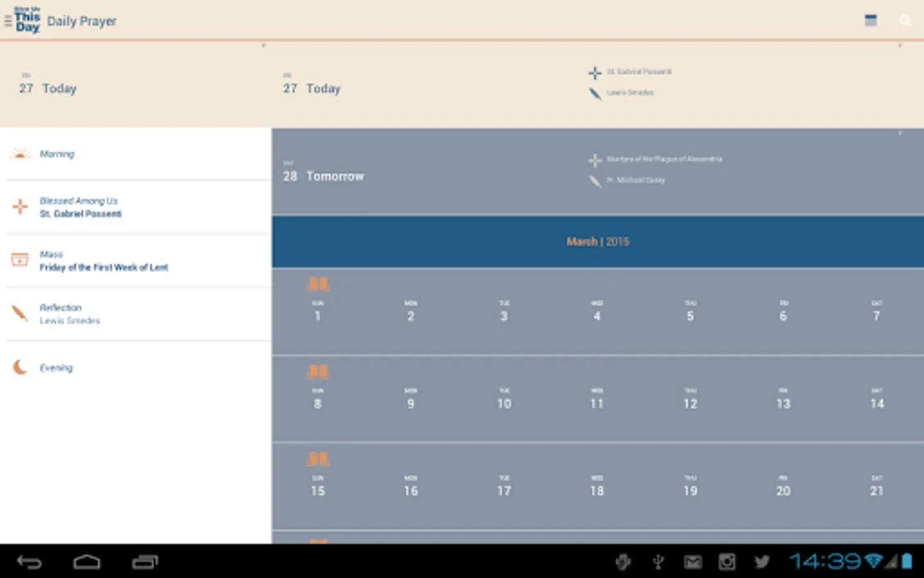The width and height of the screenshot is (924, 578).
Task: Open Reflection by Lewis Smedes
Action: (135, 314)
